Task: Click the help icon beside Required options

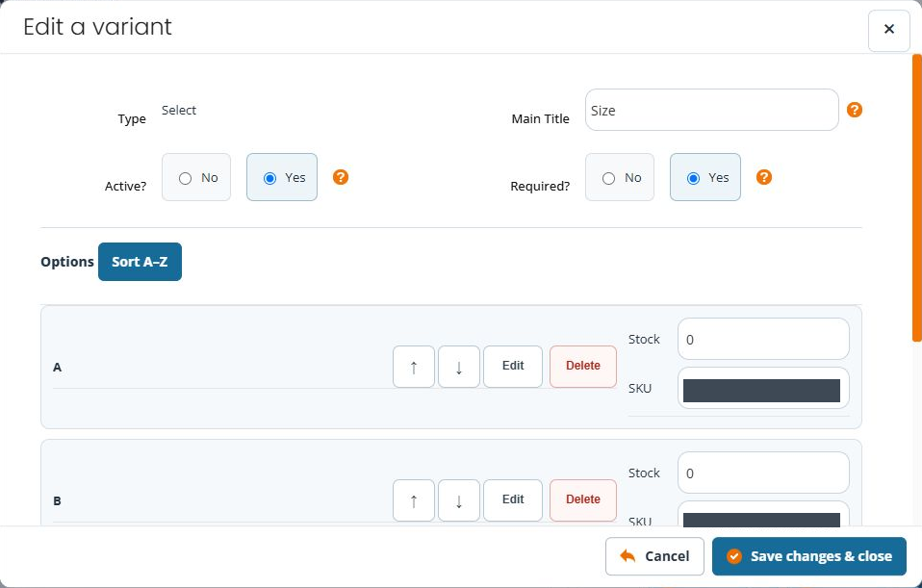Action: pos(764,177)
